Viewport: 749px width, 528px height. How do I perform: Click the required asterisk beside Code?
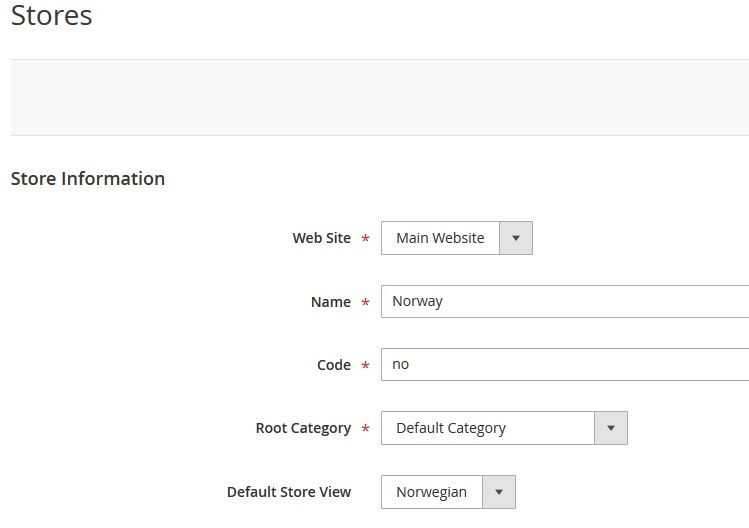(x=365, y=366)
